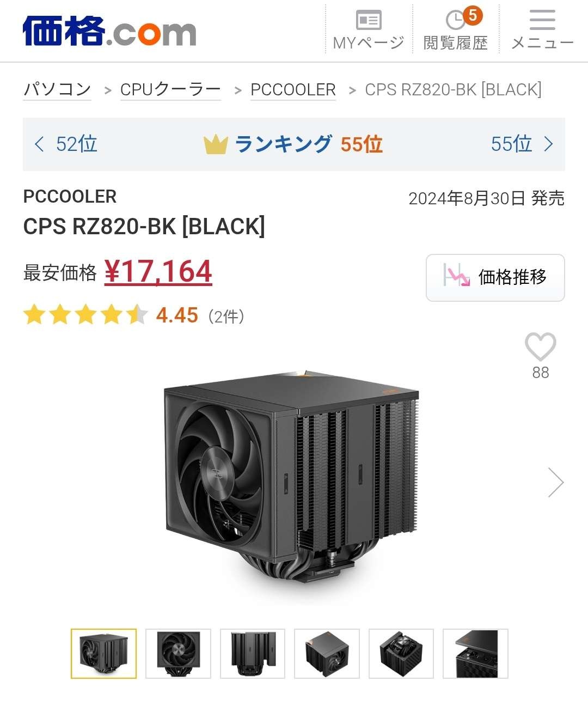Open PCCOOLER breadcrumb link
The width and height of the screenshot is (588, 706).
coord(293,89)
